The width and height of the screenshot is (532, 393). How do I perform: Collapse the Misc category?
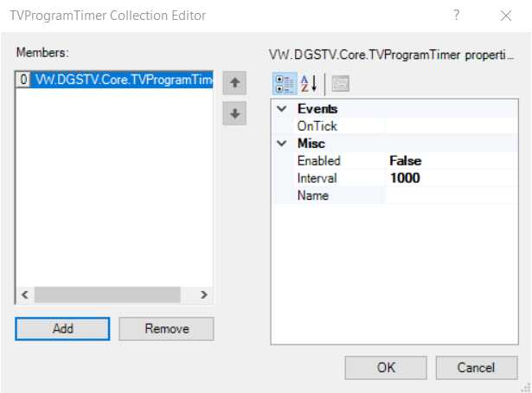click(x=281, y=144)
